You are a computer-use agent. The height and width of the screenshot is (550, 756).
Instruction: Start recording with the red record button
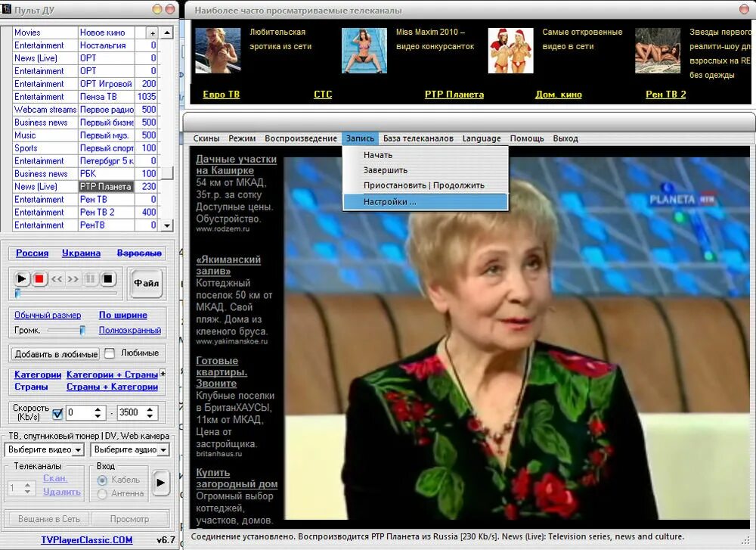pos(39,279)
